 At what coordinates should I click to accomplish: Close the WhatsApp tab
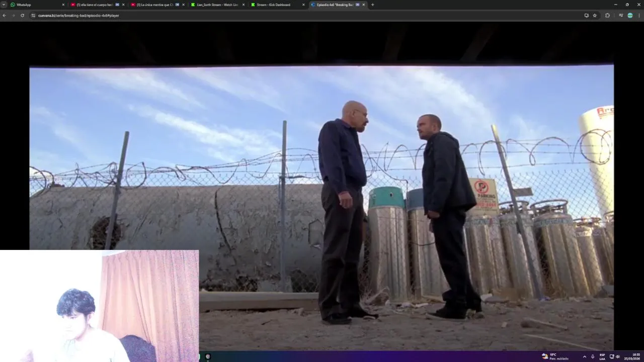(63, 5)
